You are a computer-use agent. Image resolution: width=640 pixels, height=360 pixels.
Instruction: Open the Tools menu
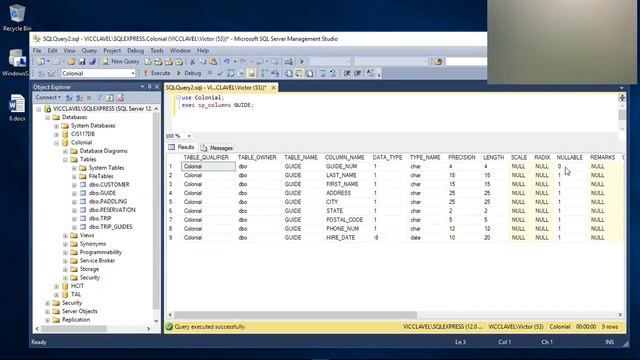click(x=157, y=51)
